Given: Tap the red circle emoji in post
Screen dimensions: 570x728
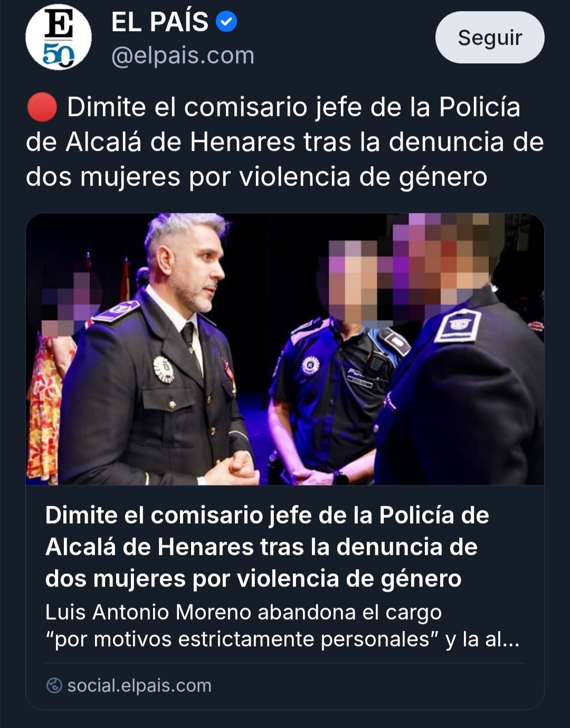Looking at the screenshot, I should [x=42, y=107].
